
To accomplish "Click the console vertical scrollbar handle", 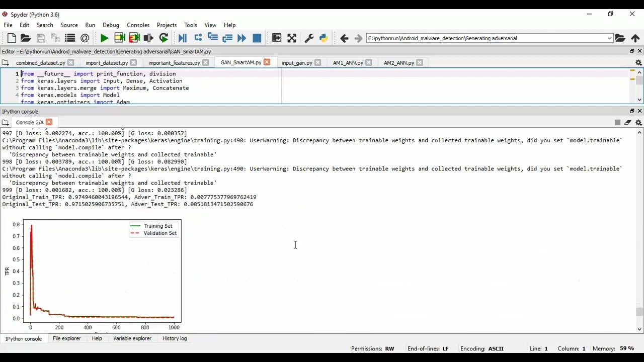I will (639, 312).
